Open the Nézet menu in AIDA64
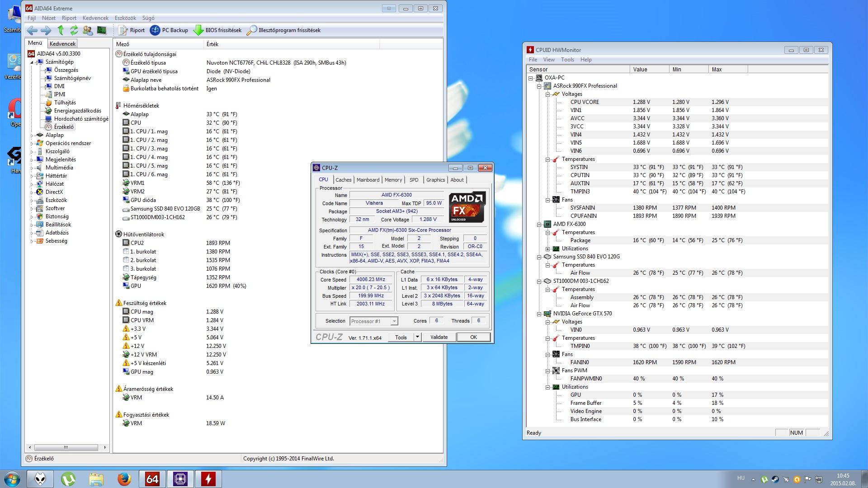This screenshot has width=868, height=488. coord(49,18)
